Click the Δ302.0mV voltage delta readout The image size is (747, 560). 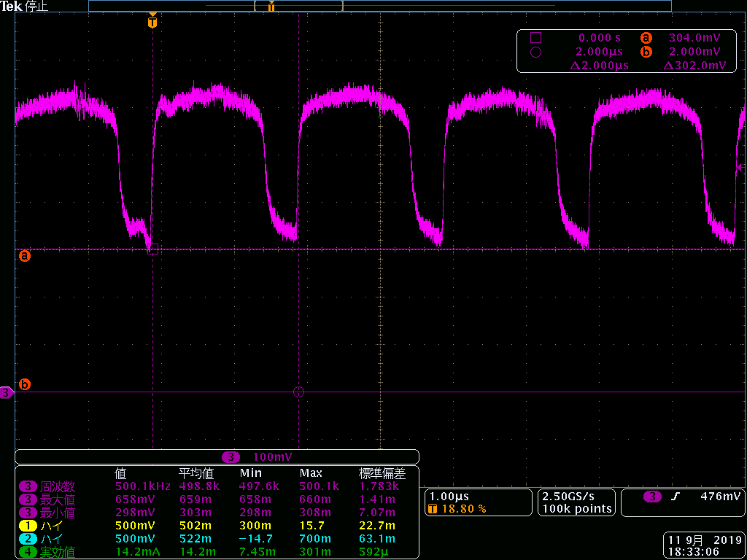tap(694, 66)
